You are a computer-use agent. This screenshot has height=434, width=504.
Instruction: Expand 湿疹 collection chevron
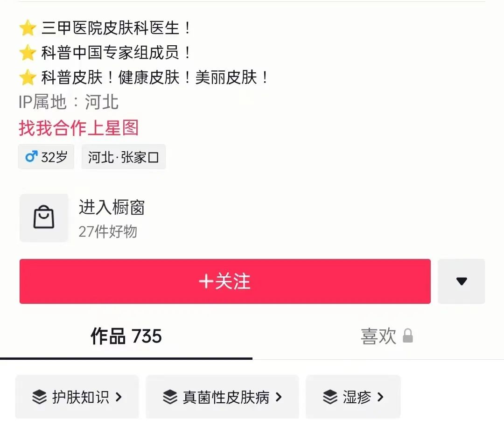pos(380,397)
